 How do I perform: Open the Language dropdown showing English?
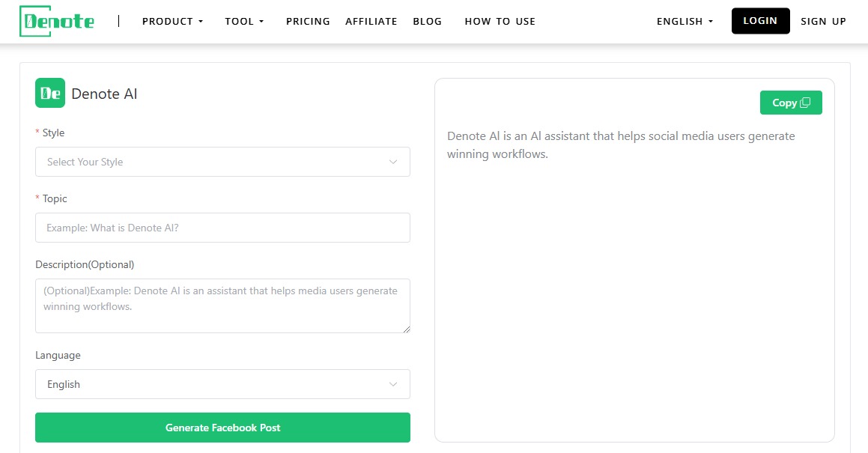pyautogui.click(x=222, y=384)
